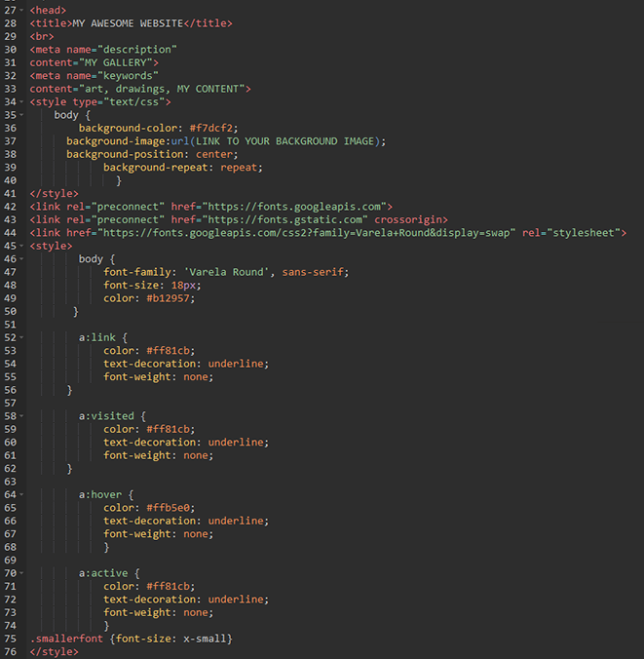Click the x-small font-size value
This screenshot has height=659, width=644.
[205, 639]
